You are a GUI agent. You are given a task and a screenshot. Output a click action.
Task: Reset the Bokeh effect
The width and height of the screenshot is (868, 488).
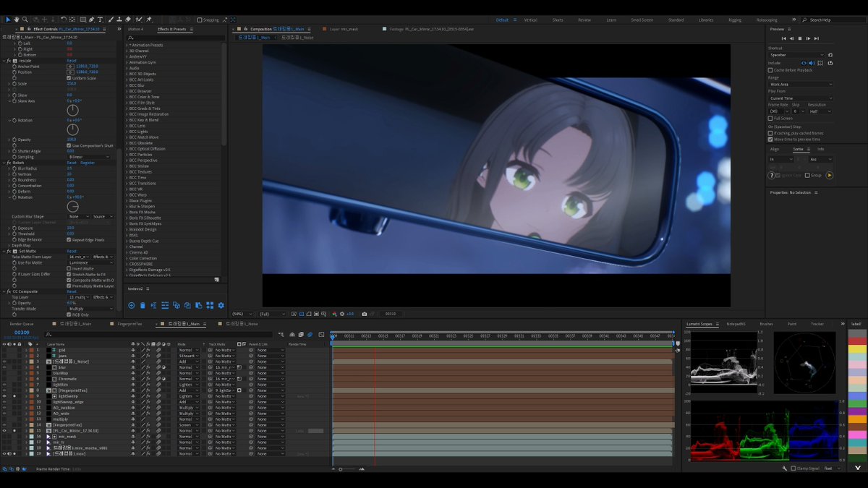point(72,163)
